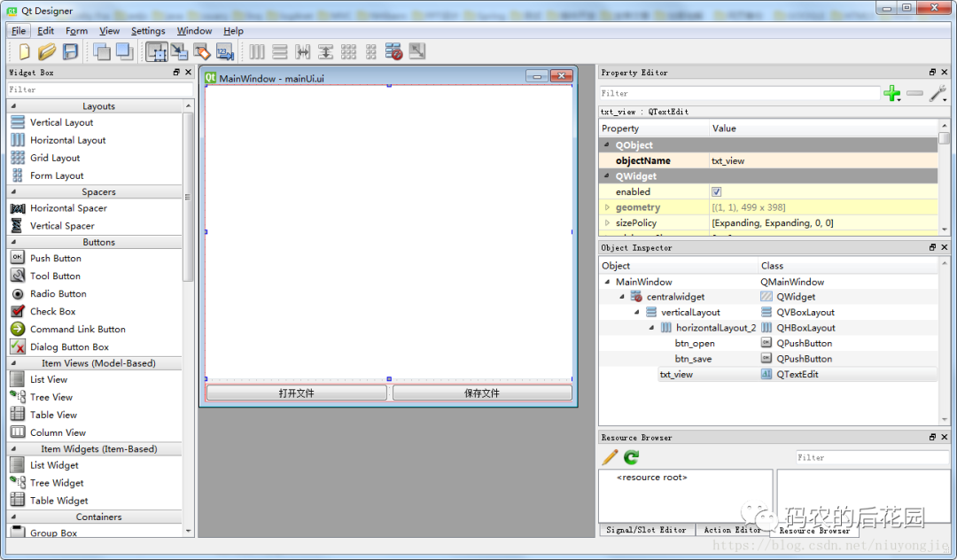
Task: Select Tool Button in Widget Box
Action: point(55,276)
